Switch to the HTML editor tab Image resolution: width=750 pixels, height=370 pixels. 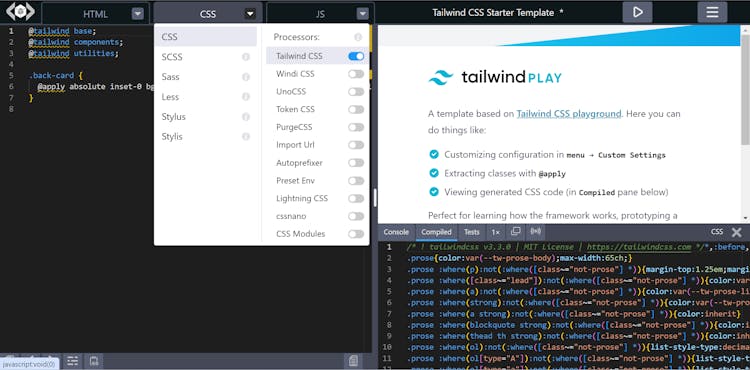[96, 14]
